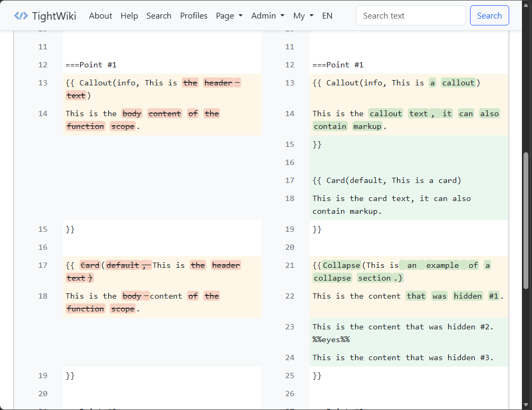Expand the Admin dropdown menu
Viewport: 532px width, 410px height.
268,15
